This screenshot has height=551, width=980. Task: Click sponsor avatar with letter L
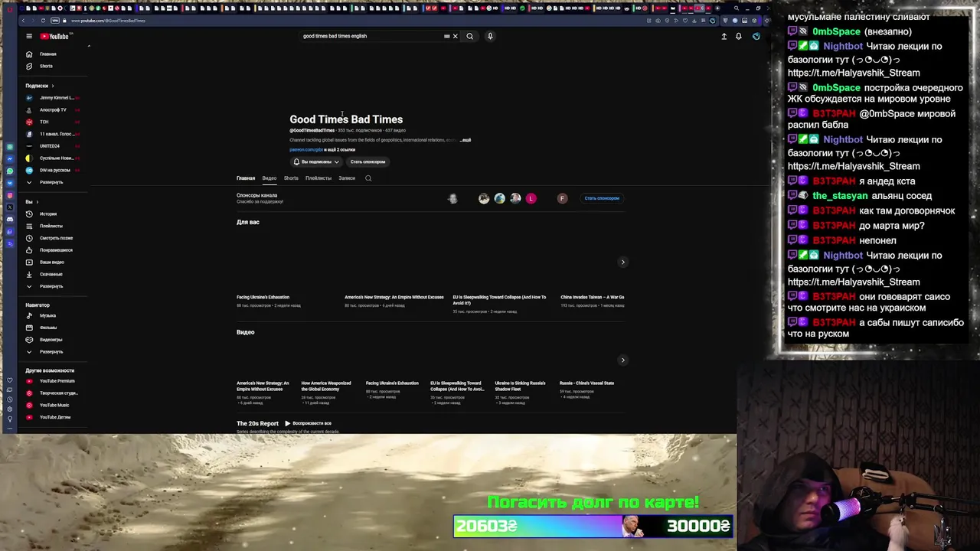click(531, 198)
